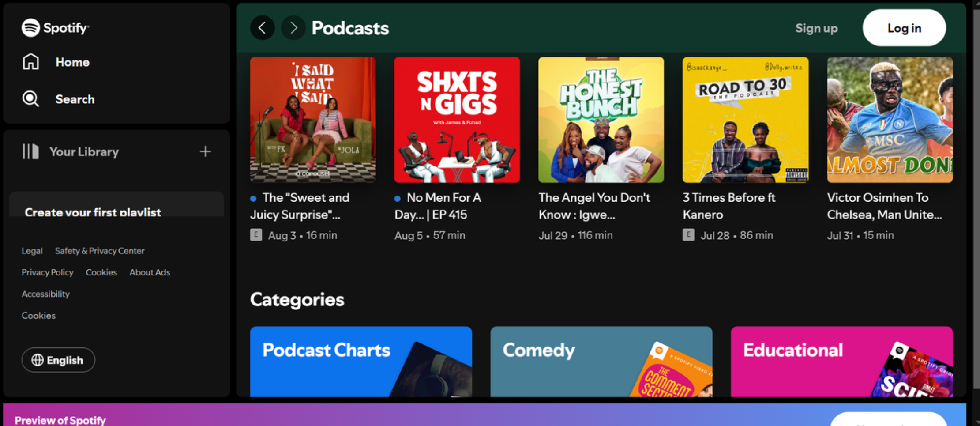Click the Sign up link
Viewport: 980px width, 426px height.
pyautogui.click(x=816, y=28)
